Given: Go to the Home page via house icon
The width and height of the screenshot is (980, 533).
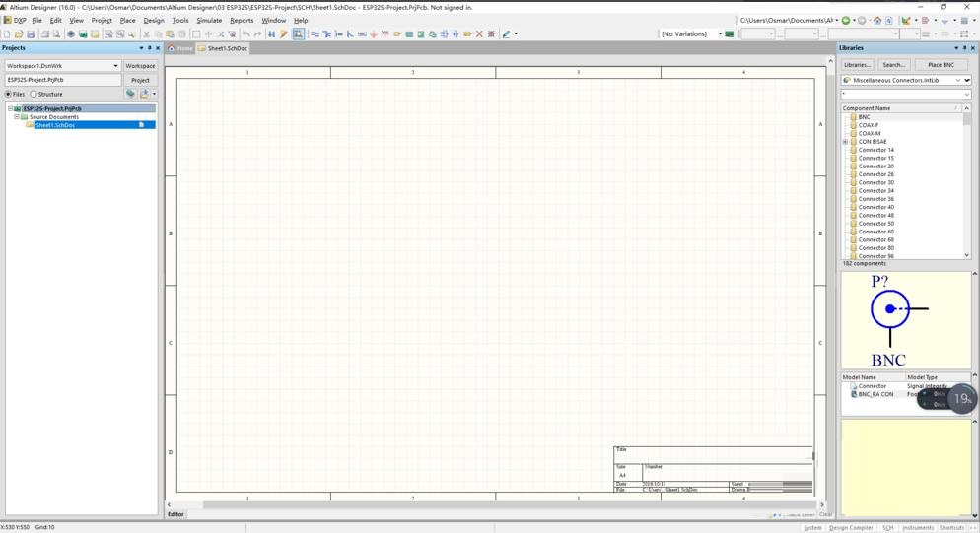Looking at the screenshot, I should (877, 20).
